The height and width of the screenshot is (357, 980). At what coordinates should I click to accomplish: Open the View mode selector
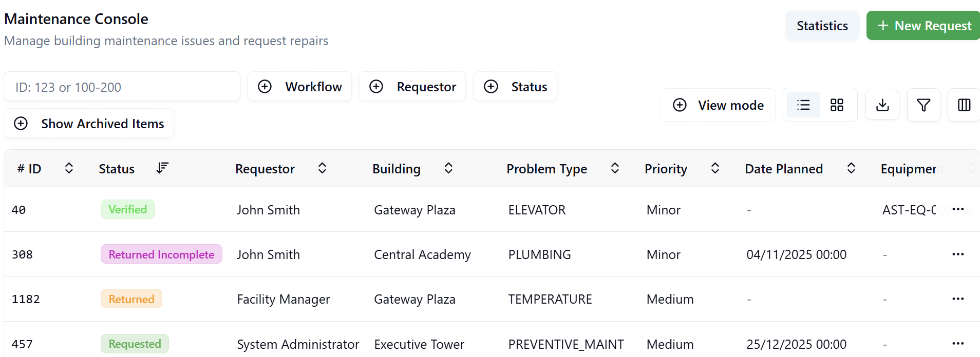[x=718, y=105]
